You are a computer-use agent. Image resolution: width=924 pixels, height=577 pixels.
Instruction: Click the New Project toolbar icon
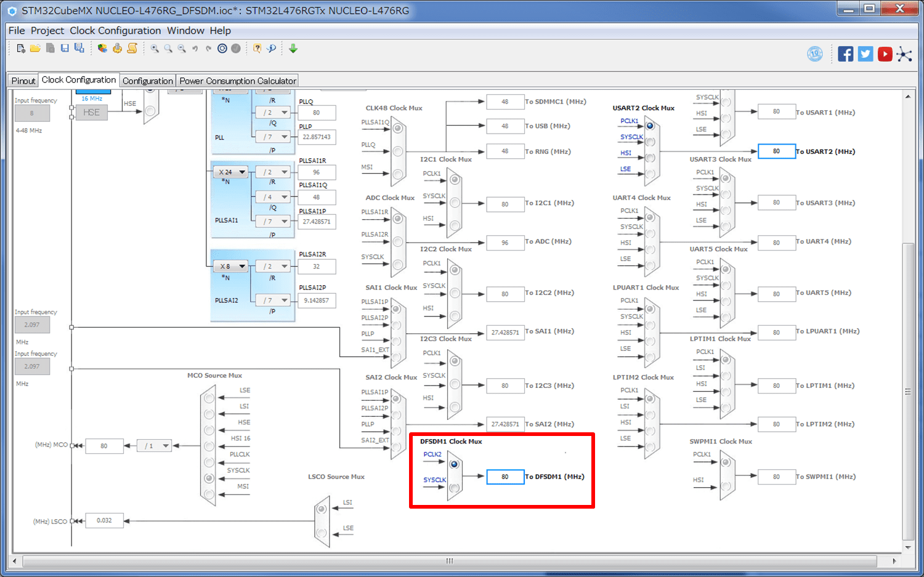click(x=21, y=49)
